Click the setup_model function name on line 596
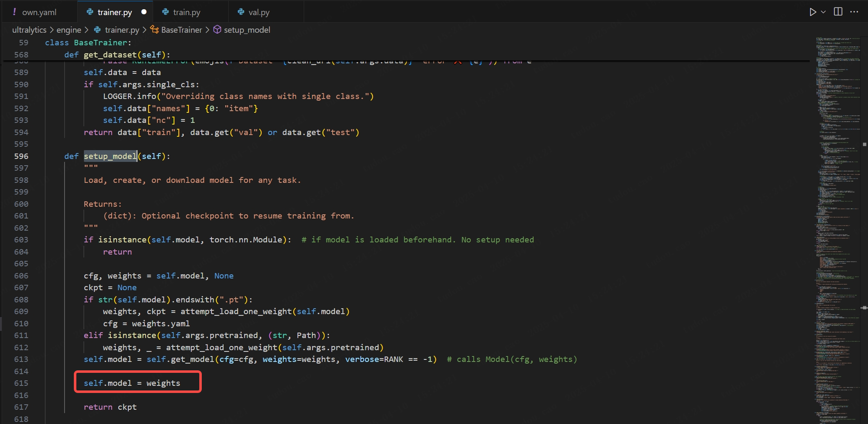This screenshot has height=424, width=868. point(110,156)
